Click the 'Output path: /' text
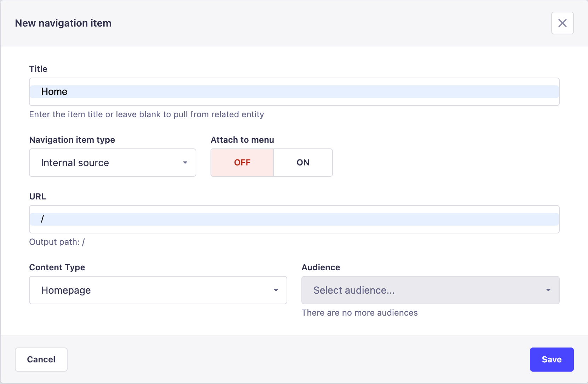Screen dimensions: 588x384 (x=57, y=242)
